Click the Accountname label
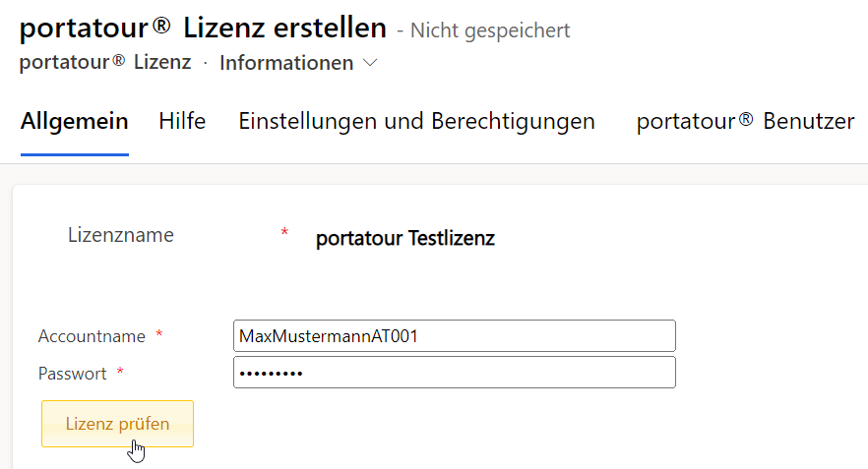 (92, 336)
